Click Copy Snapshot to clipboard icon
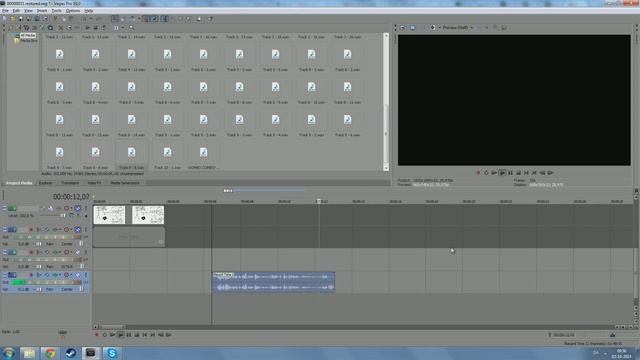This screenshot has height=360, width=640. [496, 28]
